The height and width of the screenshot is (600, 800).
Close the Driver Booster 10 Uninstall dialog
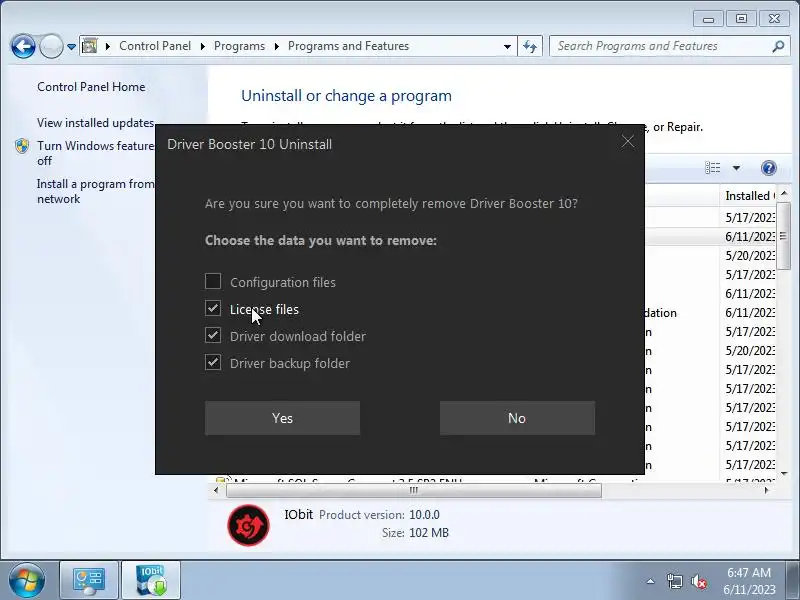point(628,141)
